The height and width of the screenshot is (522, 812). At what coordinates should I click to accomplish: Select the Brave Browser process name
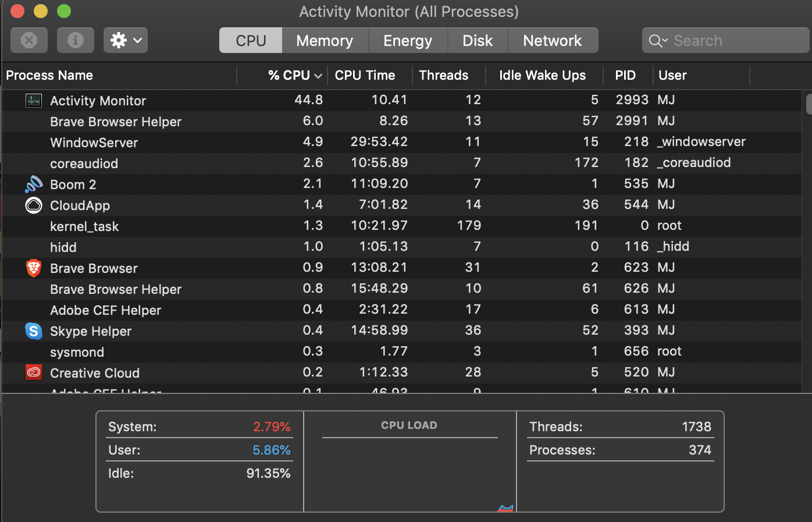tap(94, 268)
